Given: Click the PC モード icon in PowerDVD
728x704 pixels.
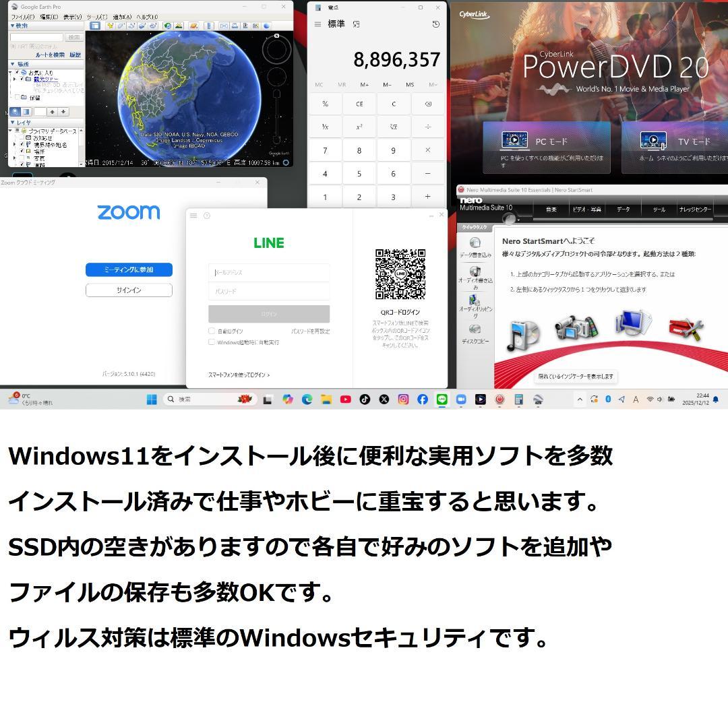Looking at the screenshot, I should click(x=515, y=141).
